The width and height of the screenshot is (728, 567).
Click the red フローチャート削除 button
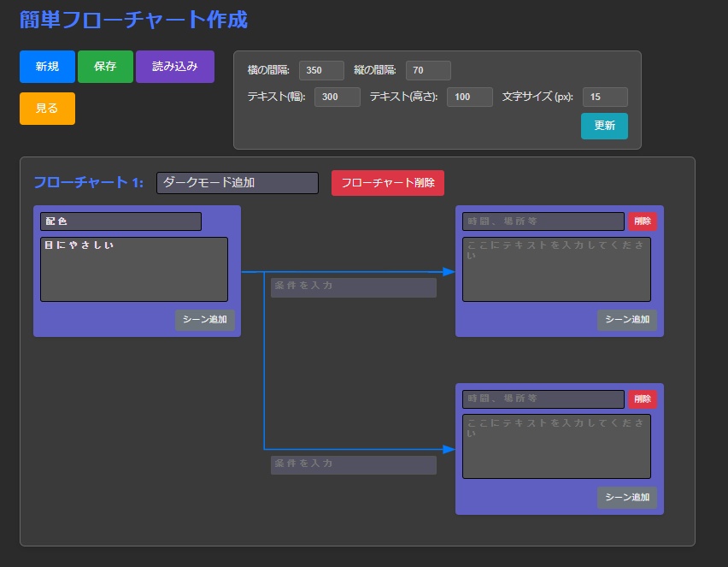tap(387, 182)
